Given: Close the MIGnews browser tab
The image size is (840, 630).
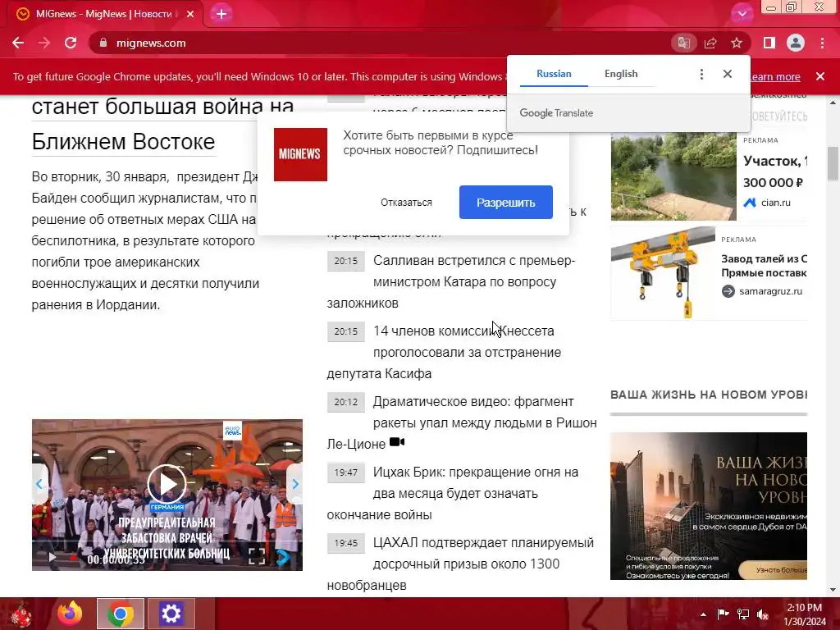Looking at the screenshot, I should pos(190,14).
